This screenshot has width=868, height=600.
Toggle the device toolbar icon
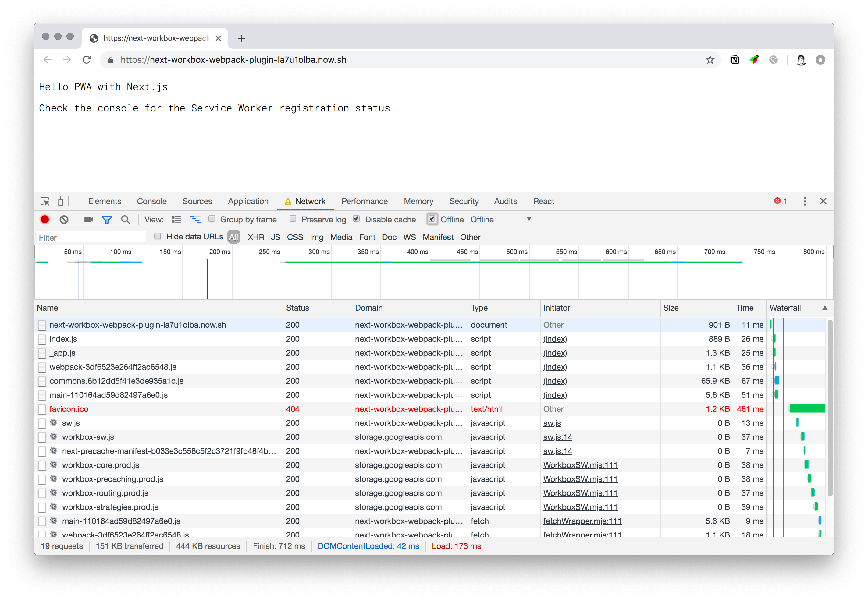[63, 201]
